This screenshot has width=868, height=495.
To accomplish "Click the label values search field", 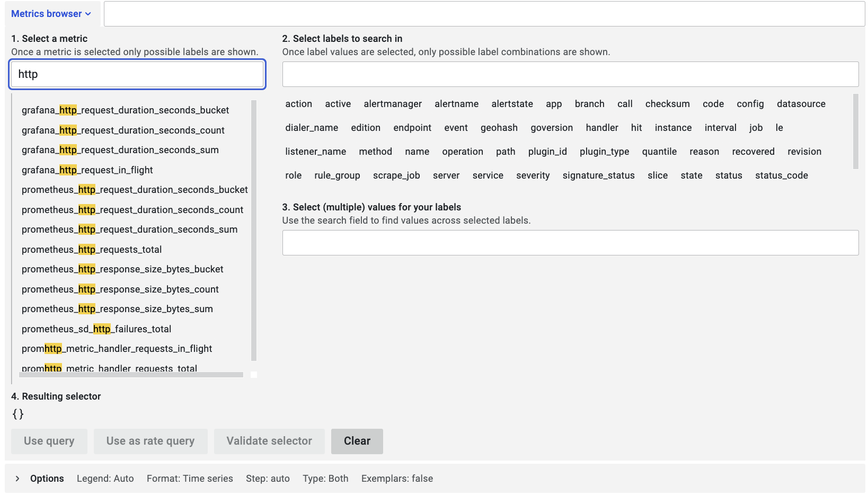I will pyautogui.click(x=570, y=243).
